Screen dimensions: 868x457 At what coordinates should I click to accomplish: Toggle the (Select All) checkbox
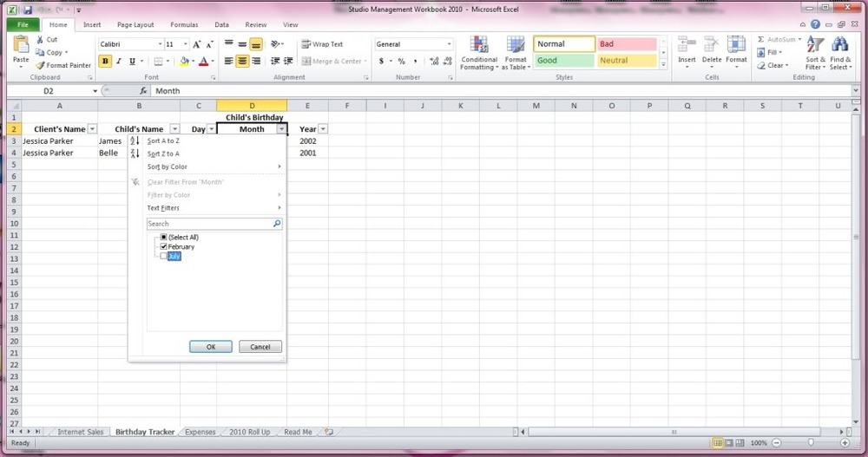pos(163,237)
